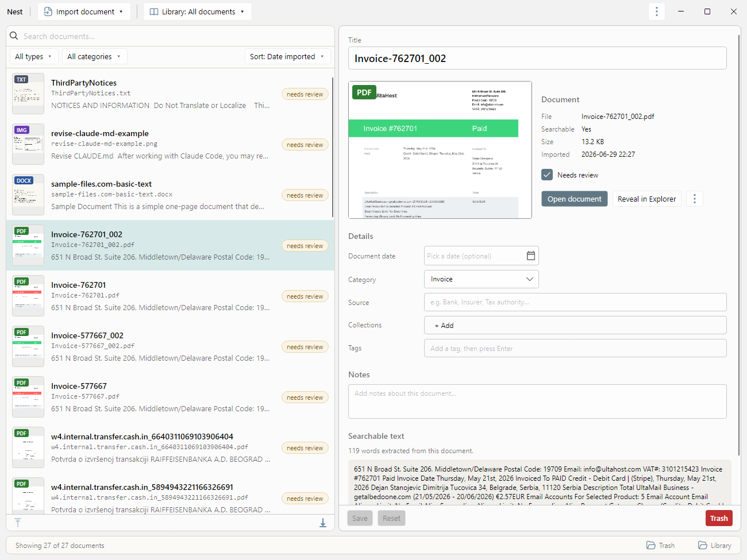Click the Nest app name
Viewport: 747px width, 560px height.
[15, 11]
